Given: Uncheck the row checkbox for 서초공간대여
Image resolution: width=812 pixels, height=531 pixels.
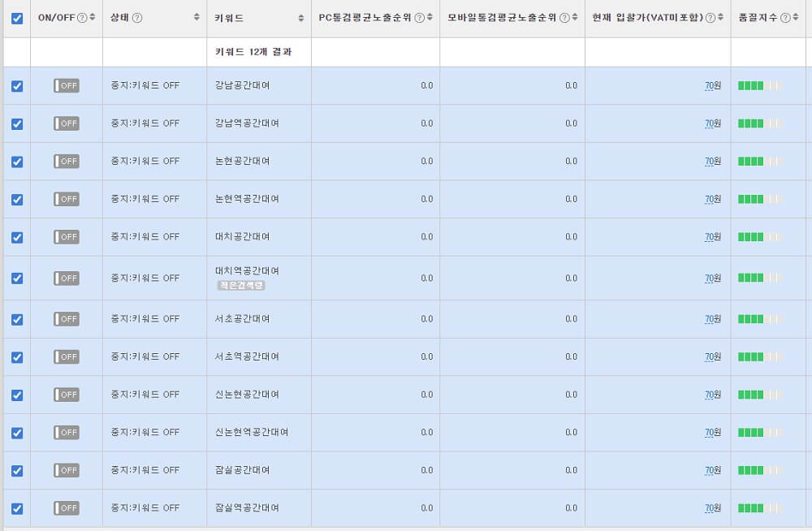Looking at the screenshot, I should click(x=16, y=318).
